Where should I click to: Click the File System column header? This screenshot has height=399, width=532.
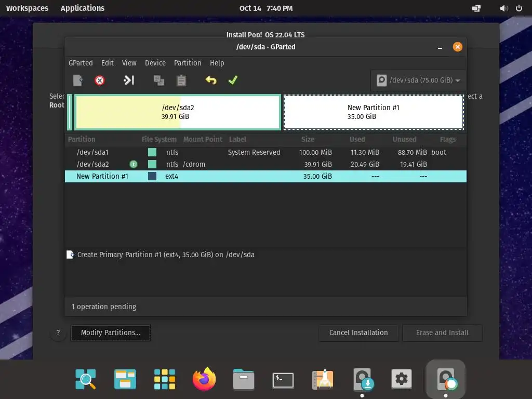(x=159, y=139)
